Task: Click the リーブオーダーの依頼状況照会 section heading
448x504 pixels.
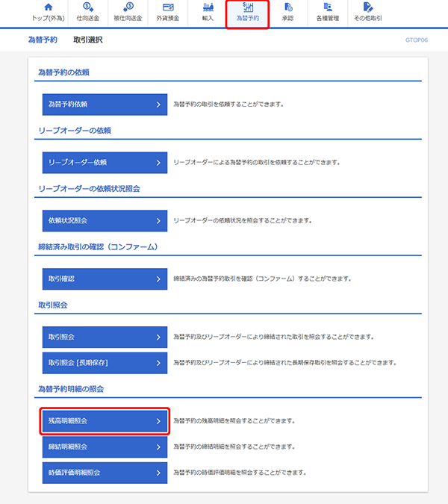Action: pos(89,189)
